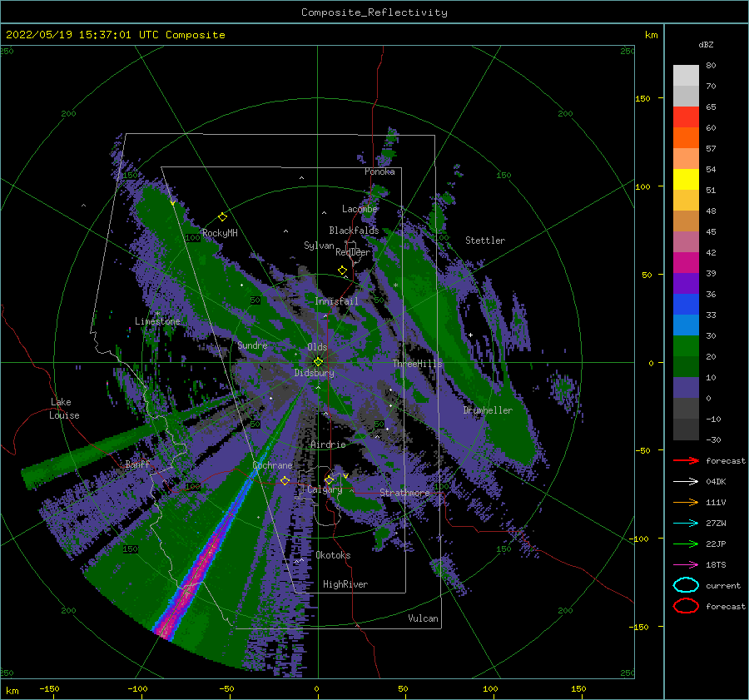Click the Limestone label
The height and width of the screenshot is (700, 749).
point(157,321)
